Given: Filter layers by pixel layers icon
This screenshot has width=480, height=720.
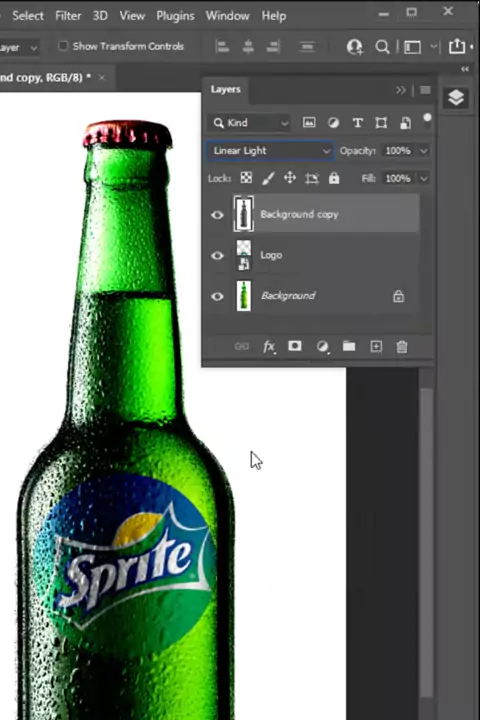Looking at the screenshot, I should (309, 123).
